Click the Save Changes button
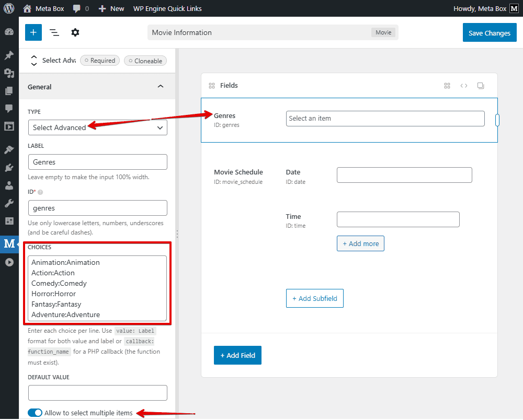Image resolution: width=523 pixels, height=420 pixels. [489, 33]
